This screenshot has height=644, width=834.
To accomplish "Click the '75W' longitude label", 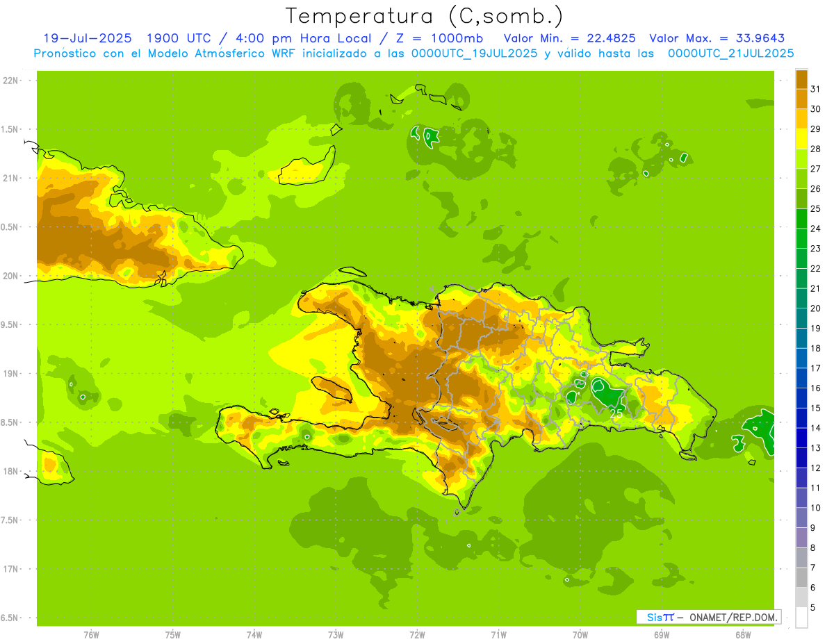I will [173, 635].
